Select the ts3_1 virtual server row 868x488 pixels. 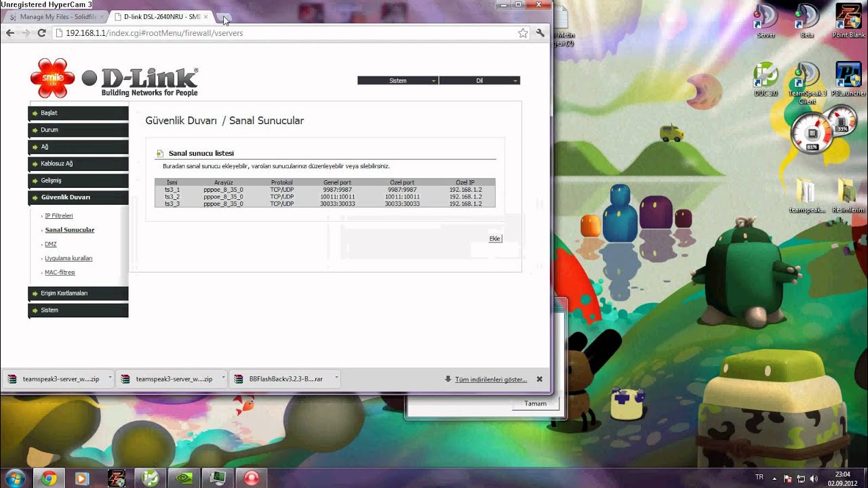325,190
